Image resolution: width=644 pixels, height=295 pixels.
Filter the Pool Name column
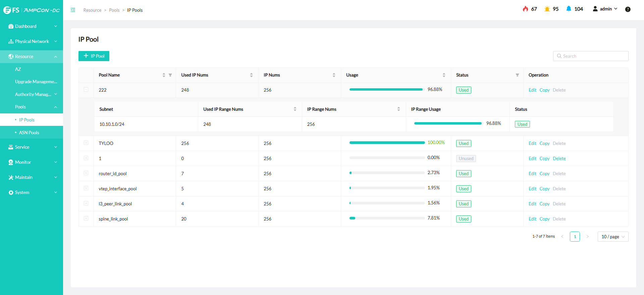tap(170, 75)
